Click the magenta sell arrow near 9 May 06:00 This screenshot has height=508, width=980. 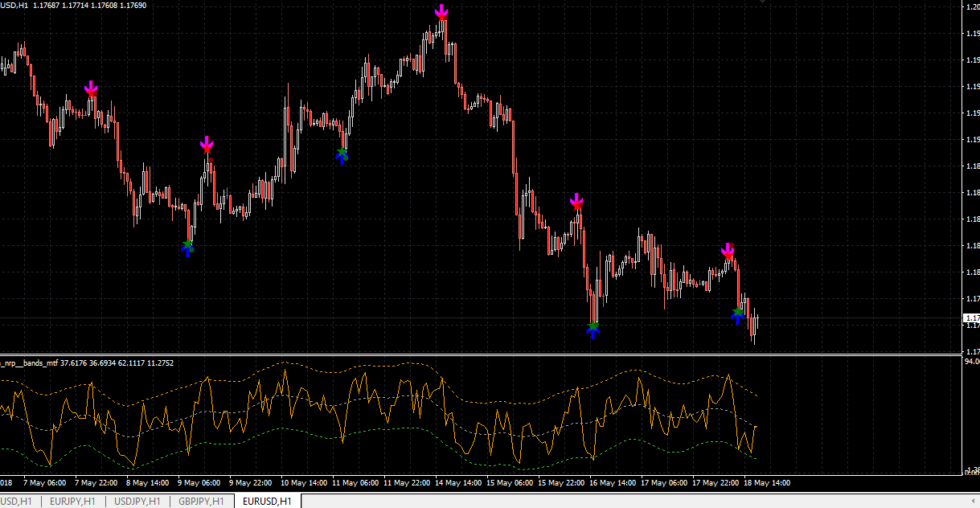click(x=207, y=144)
